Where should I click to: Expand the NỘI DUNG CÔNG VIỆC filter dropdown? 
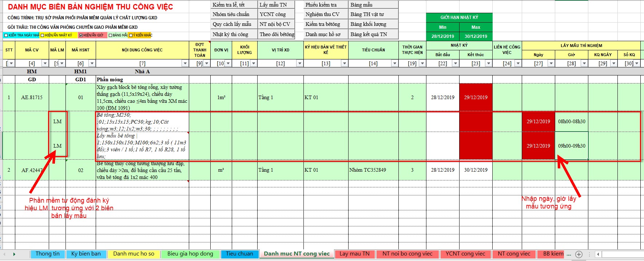185,63
